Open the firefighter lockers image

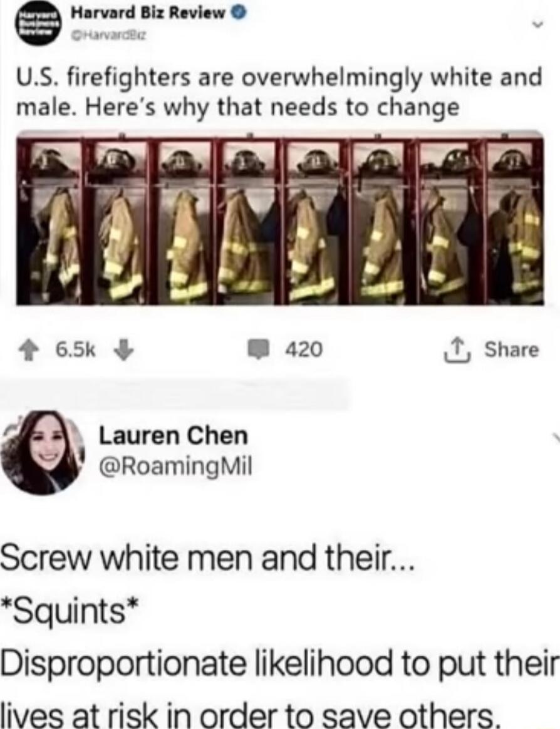click(x=279, y=218)
